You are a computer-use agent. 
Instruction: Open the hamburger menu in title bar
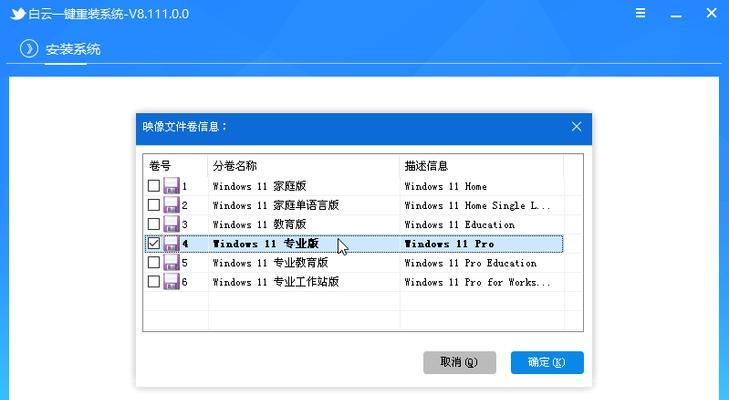click(640, 13)
